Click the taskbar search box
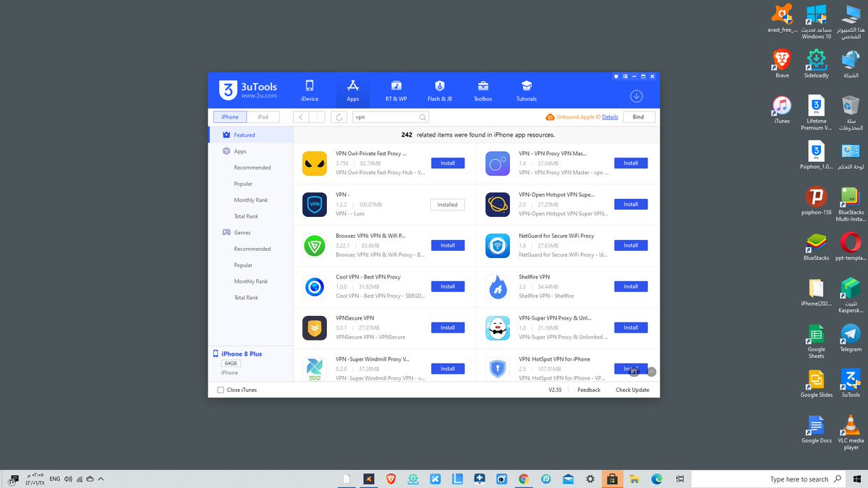Viewport: 868px width, 488px height. pos(768,479)
